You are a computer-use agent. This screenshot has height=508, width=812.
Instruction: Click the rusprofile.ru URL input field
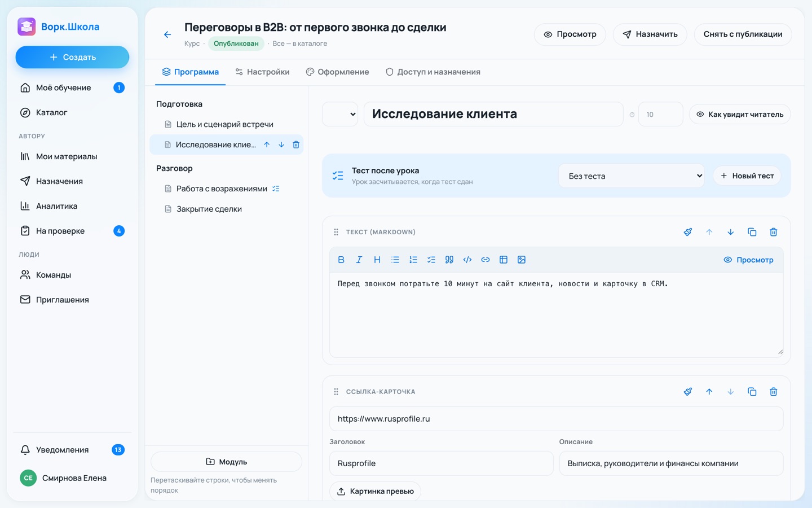coord(557,419)
